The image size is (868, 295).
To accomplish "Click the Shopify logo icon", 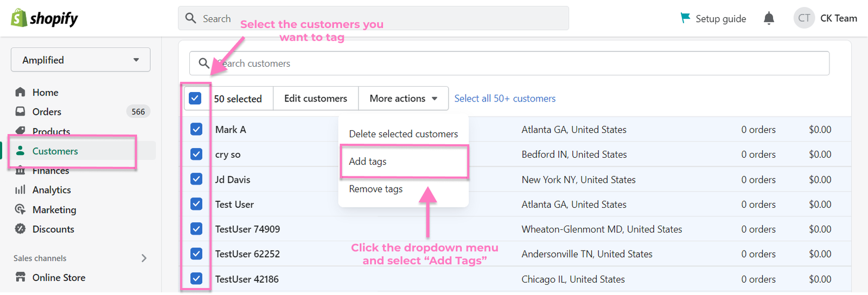I will click(19, 18).
